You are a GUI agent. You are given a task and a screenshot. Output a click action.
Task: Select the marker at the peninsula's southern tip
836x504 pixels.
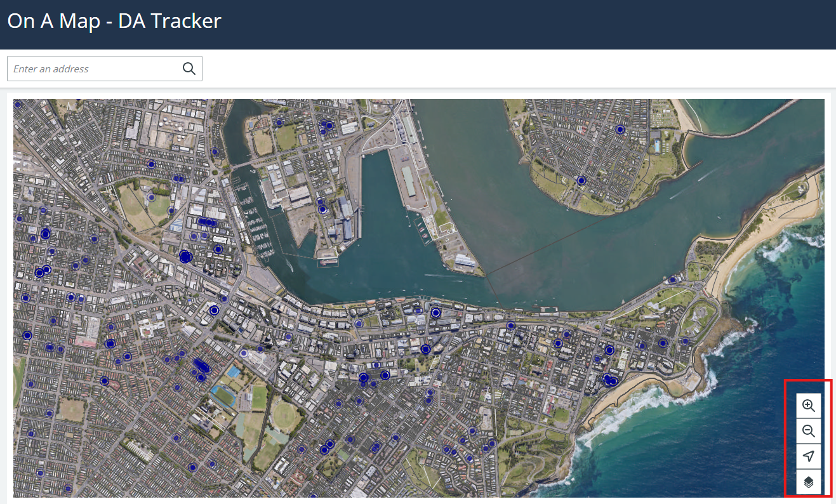pyautogui.click(x=581, y=181)
